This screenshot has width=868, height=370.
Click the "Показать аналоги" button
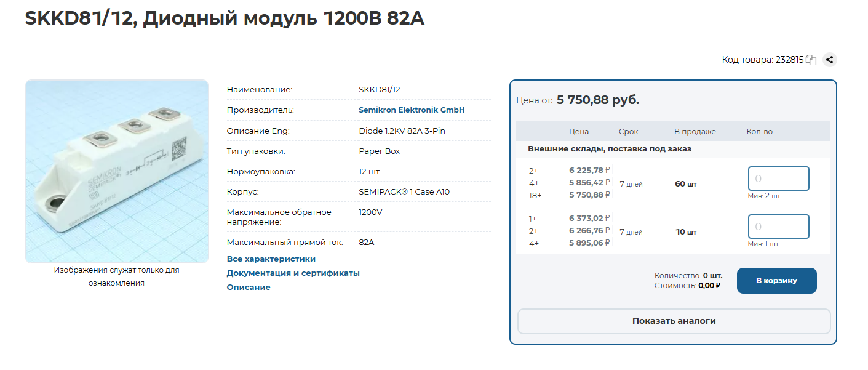(674, 321)
